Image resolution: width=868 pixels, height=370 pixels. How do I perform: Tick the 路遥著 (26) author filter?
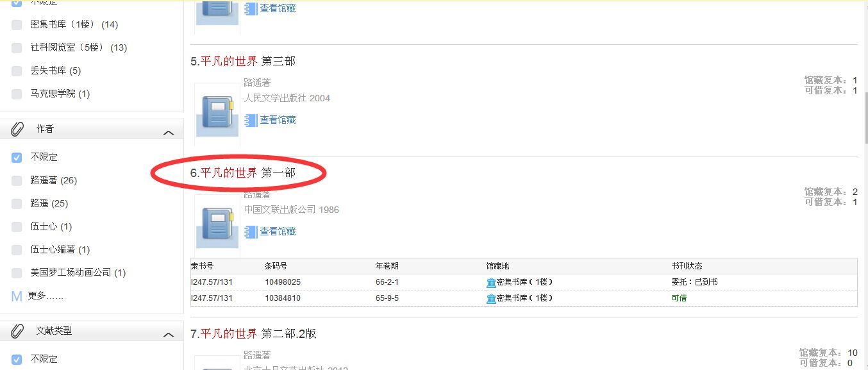17,181
